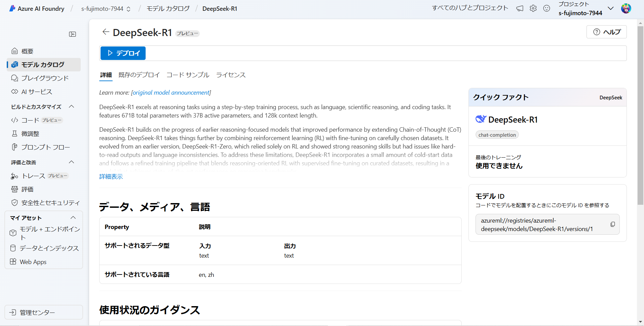Click the 使用できません training value
Viewport: 644px width, 326px height.
499,166
